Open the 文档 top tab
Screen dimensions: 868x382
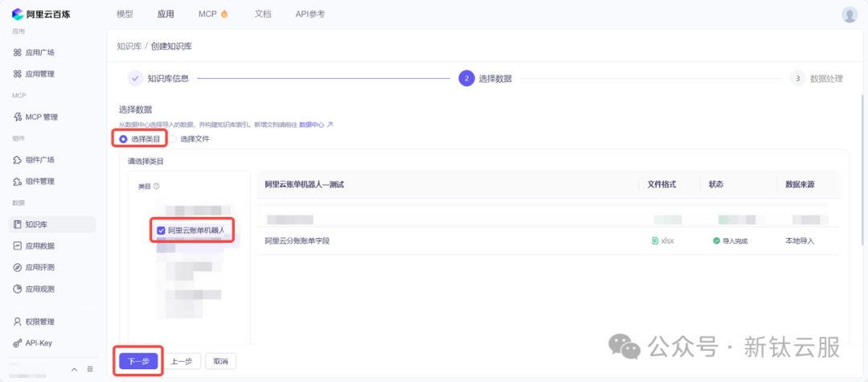tap(262, 14)
